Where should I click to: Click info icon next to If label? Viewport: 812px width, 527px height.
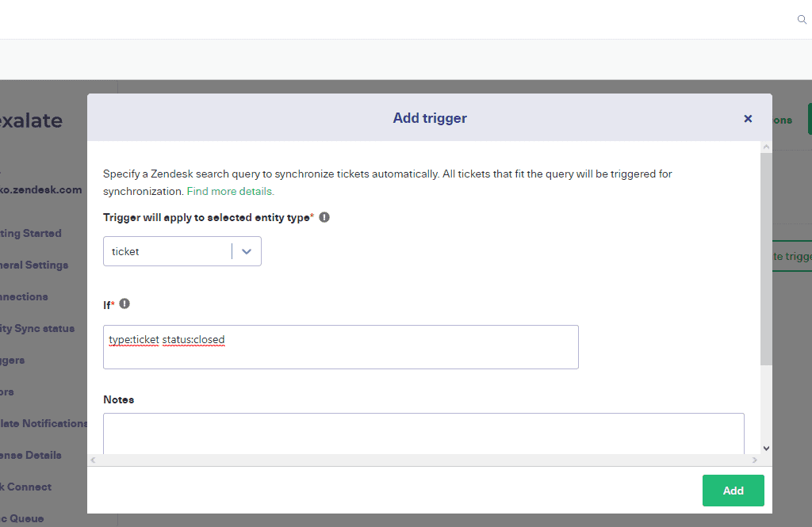pyautogui.click(x=124, y=304)
